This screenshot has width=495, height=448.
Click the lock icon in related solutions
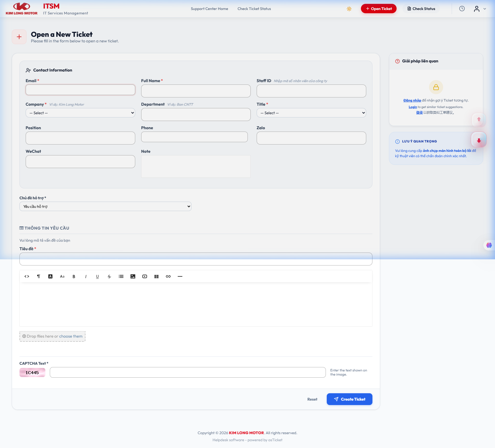[x=436, y=87]
